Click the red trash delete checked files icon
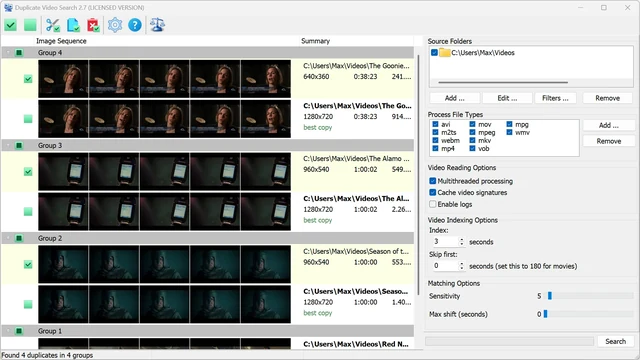This screenshot has height=360, width=640. click(93, 25)
